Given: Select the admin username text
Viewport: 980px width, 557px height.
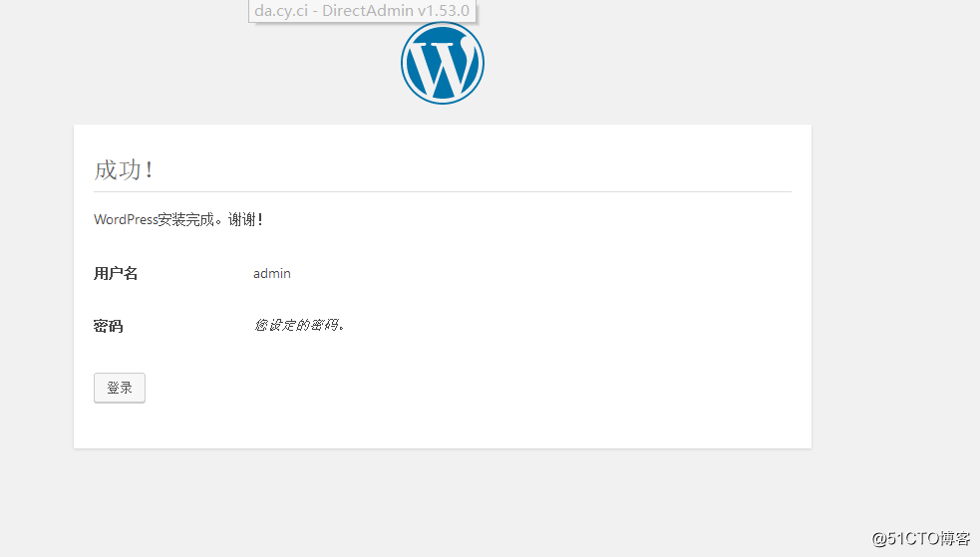Looking at the screenshot, I should coord(272,273).
